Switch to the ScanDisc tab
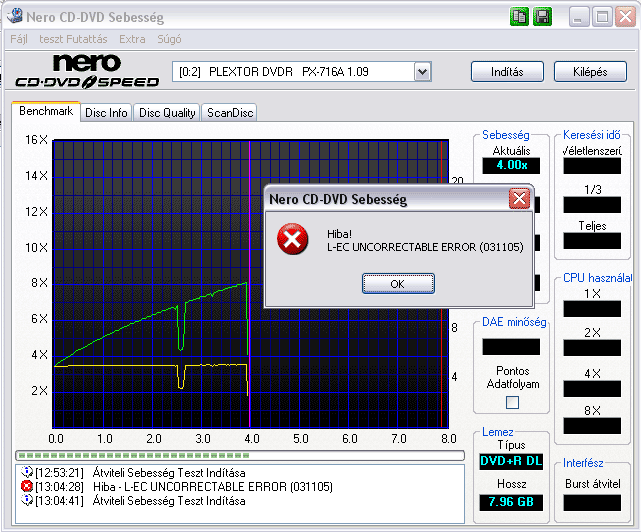The image size is (641, 532). pyautogui.click(x=230, y=113)
